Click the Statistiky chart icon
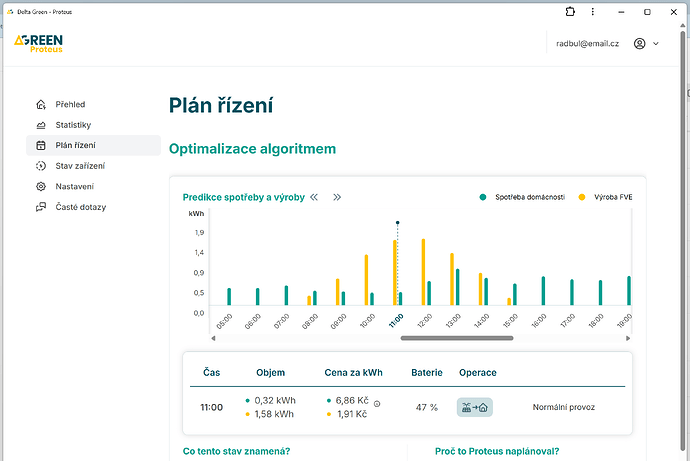The height and width of the screenshot is (461, 690). pos(40,125)
